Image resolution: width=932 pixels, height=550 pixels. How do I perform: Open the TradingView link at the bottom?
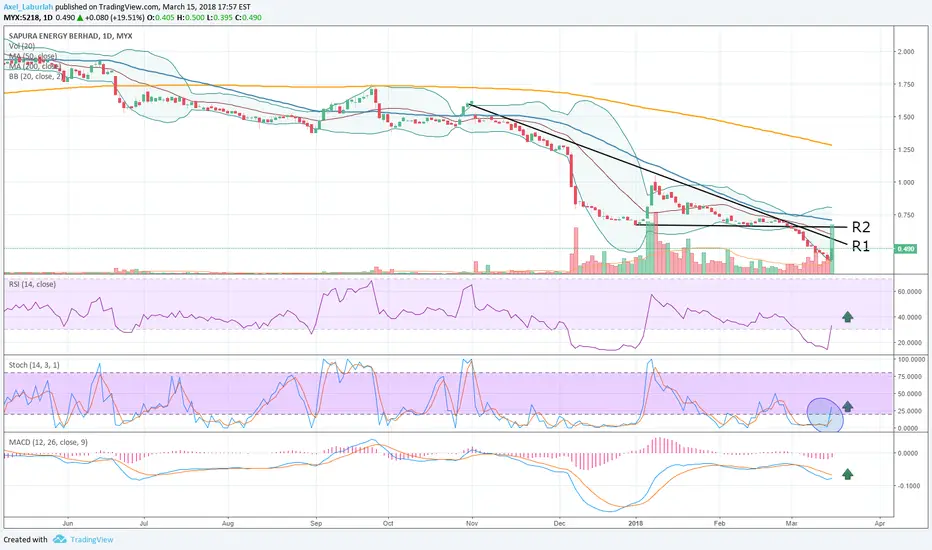[x=92, y=540]
